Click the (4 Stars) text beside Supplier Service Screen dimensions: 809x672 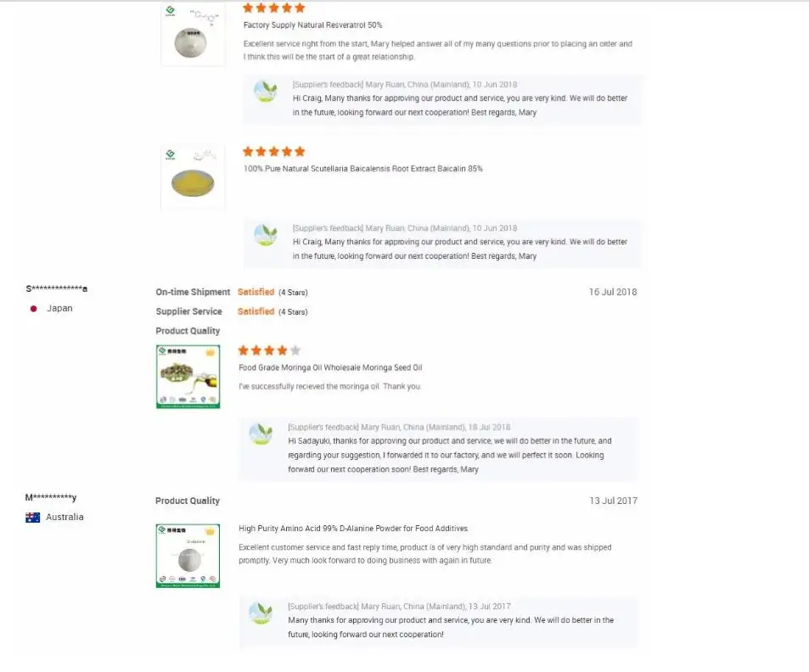(293, 311)
